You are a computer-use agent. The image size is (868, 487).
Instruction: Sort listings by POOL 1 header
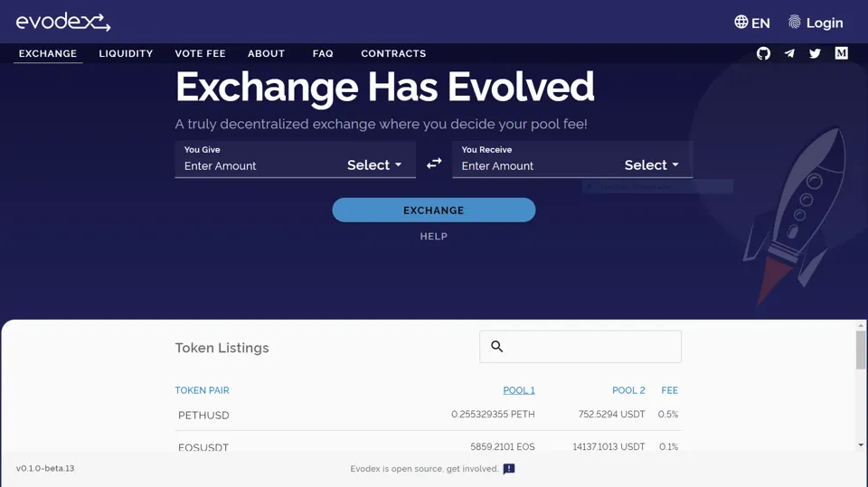coord(519,390)
